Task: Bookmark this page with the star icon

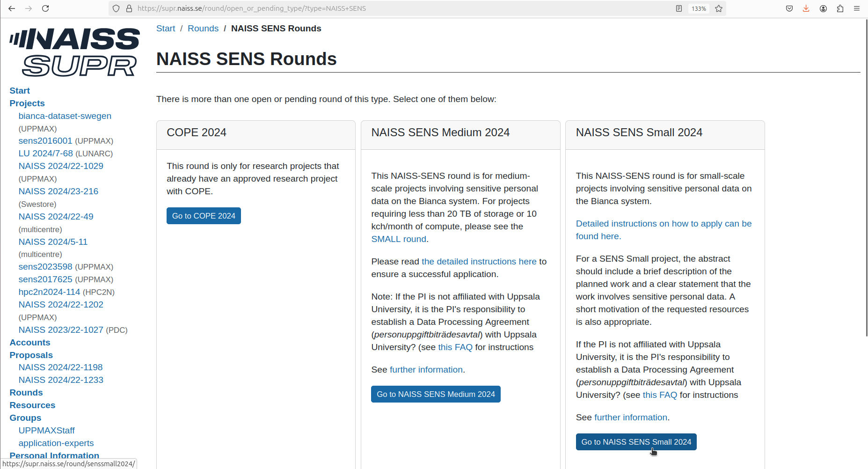Action: click(x=719, y=8)
